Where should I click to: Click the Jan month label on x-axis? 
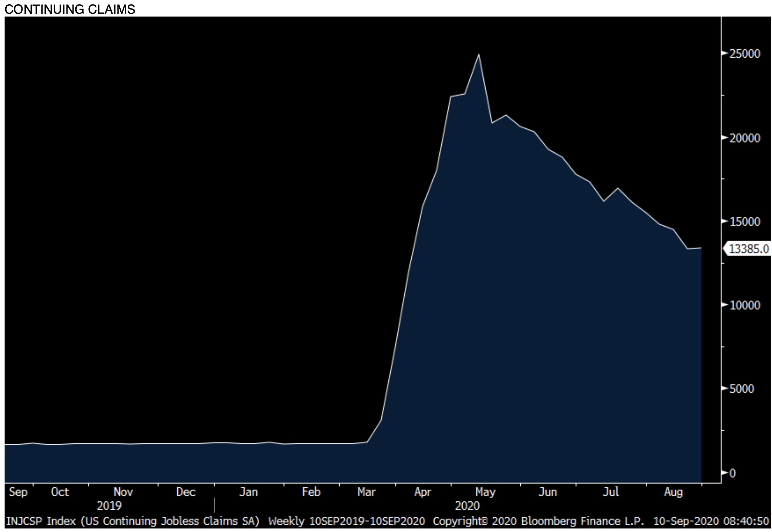pos(248,492)
